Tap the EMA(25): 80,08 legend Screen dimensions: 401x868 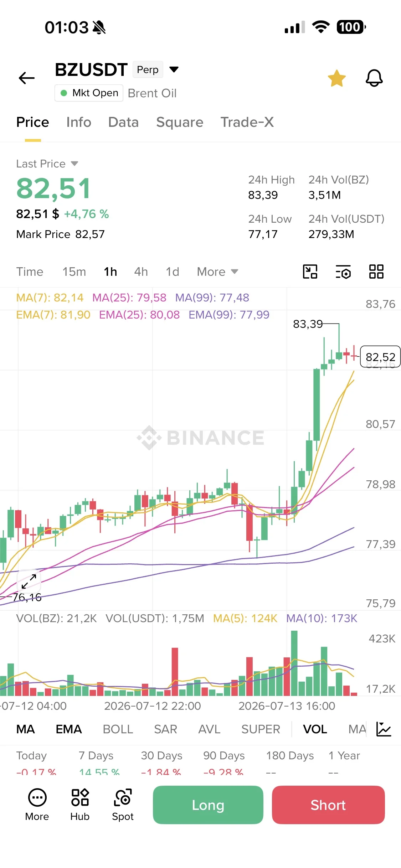click(139, 315)
